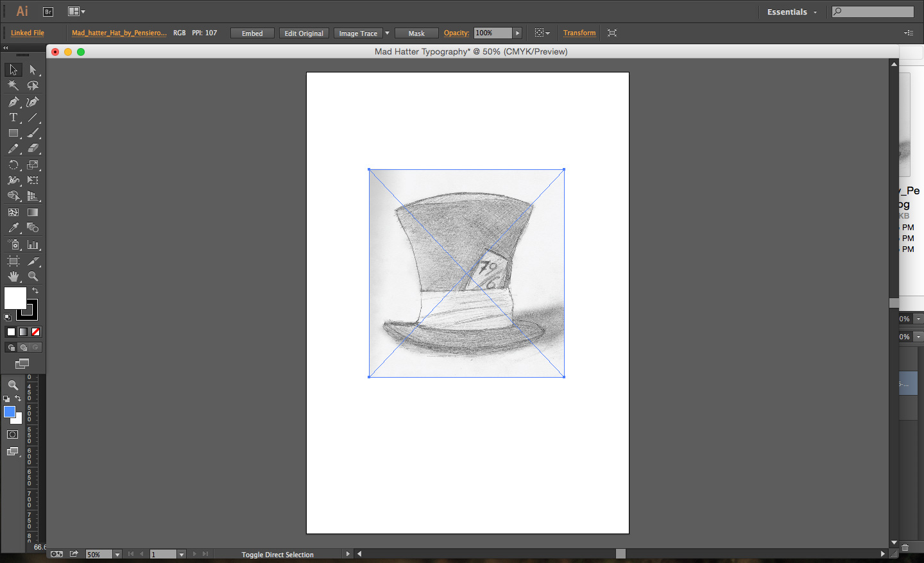This screenshot has width=924, height=563.
Task: Activate the Type tool
Action: pos(13,117)
